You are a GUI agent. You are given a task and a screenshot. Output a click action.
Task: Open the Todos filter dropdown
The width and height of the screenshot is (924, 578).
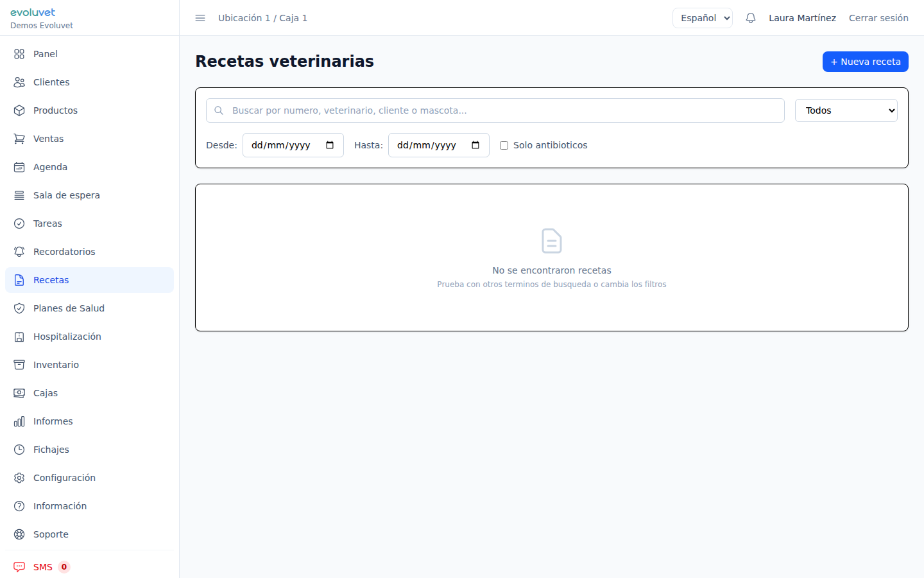click(846, 110)
